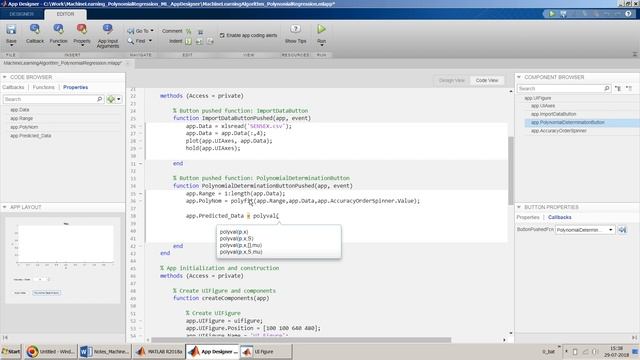The height and width of the screenshot is (360, 640).
Task: Click the Code Browser search magnifier
Action: click(x=99, y=99)
